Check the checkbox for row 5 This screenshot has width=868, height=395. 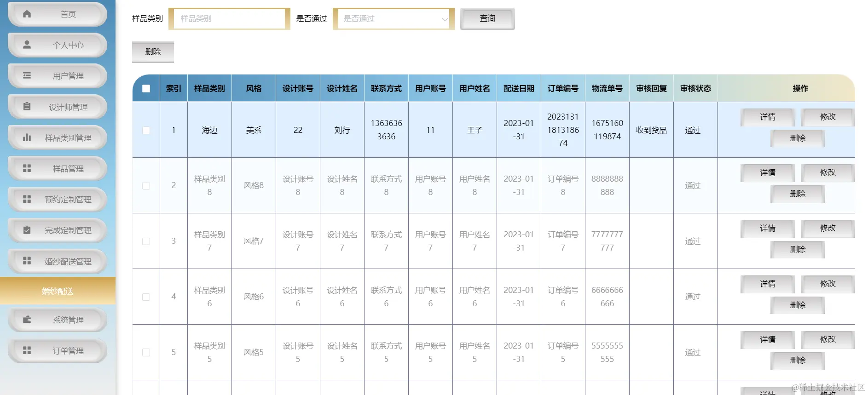(146, 353)
